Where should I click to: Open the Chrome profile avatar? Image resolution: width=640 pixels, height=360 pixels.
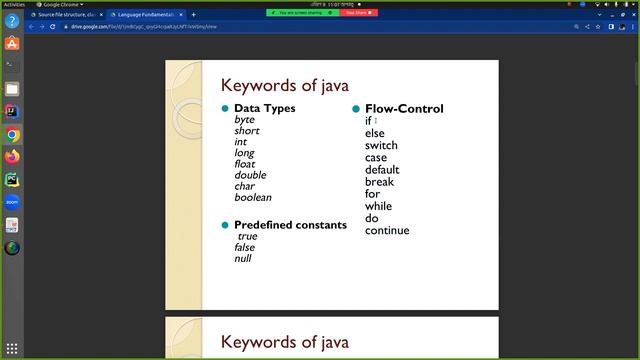[x=622, y=27]
